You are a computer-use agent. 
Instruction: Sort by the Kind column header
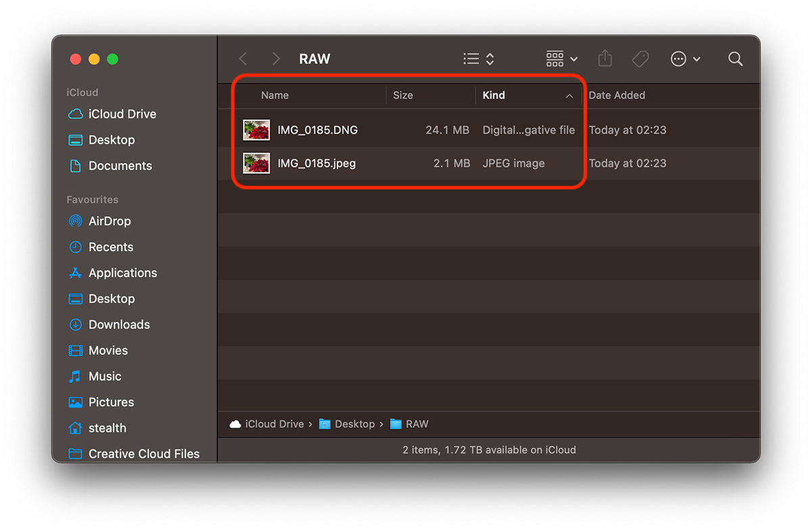[x=494, y=95]
